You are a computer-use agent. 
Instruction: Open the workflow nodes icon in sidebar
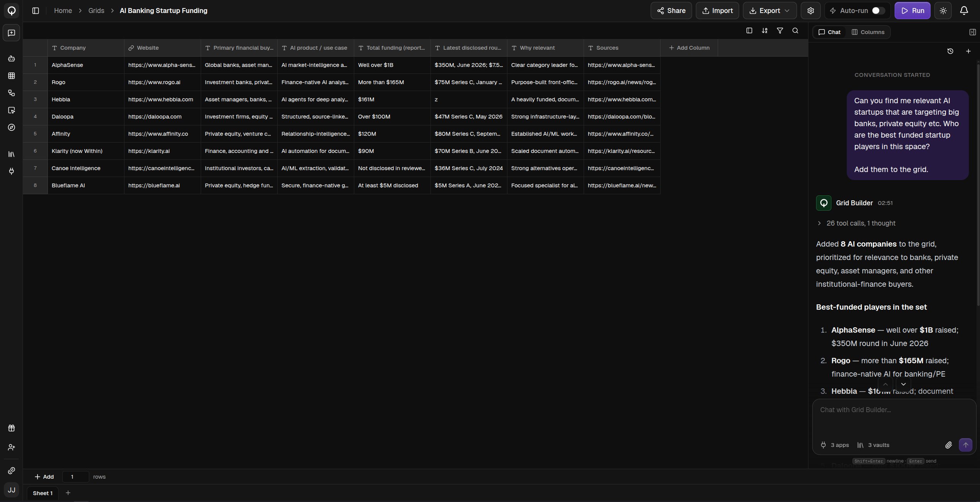[11, 93]
